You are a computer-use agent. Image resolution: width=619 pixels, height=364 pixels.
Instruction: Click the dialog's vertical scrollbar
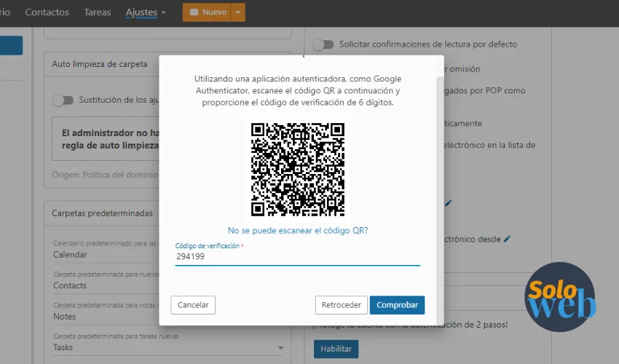tap(440, 199)
